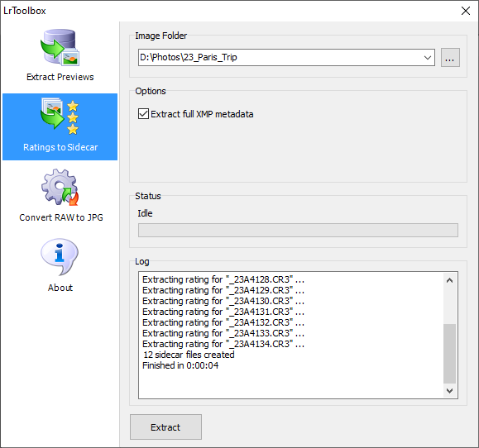Browse for folder with the ellipsis button
The width and height of the screenshot is (479, 448).
point(450,57)
